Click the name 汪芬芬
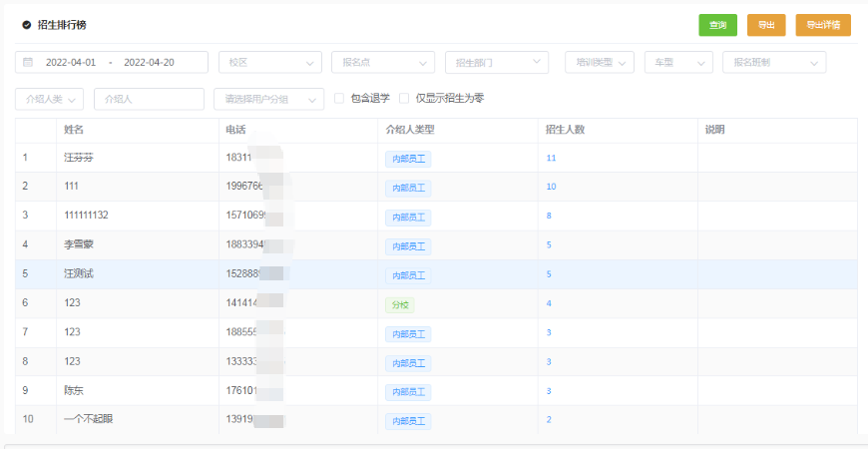 click(79, 158)
